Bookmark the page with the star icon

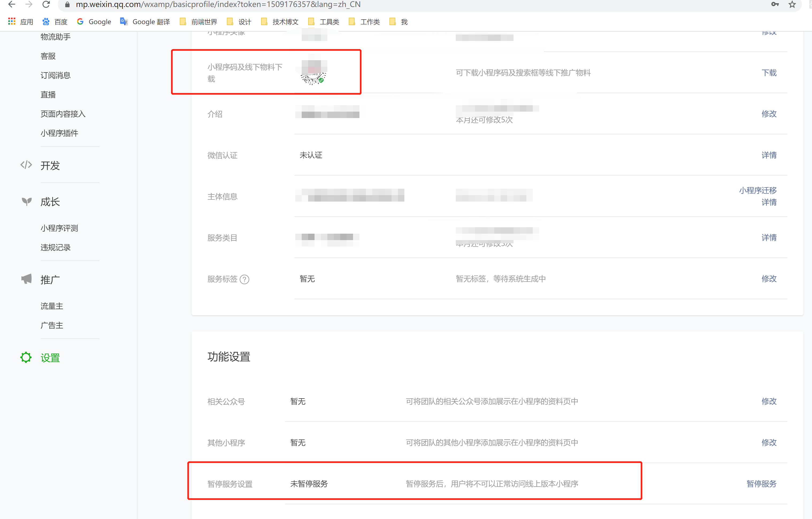click(792, 5)
